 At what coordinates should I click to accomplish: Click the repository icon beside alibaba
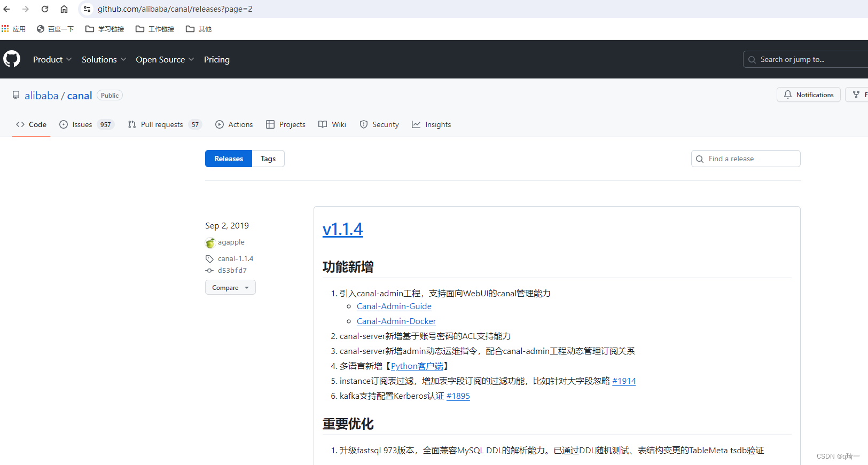tap(16, 95)
